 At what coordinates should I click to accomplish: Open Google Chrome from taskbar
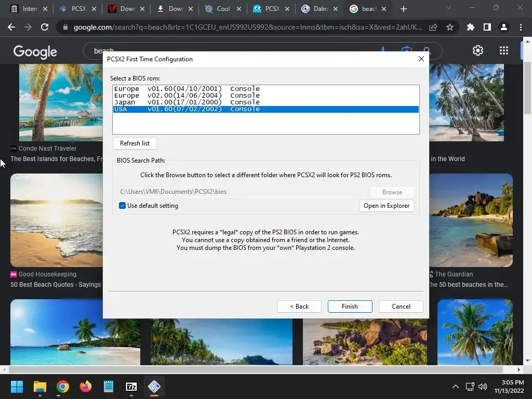point(63,387)
